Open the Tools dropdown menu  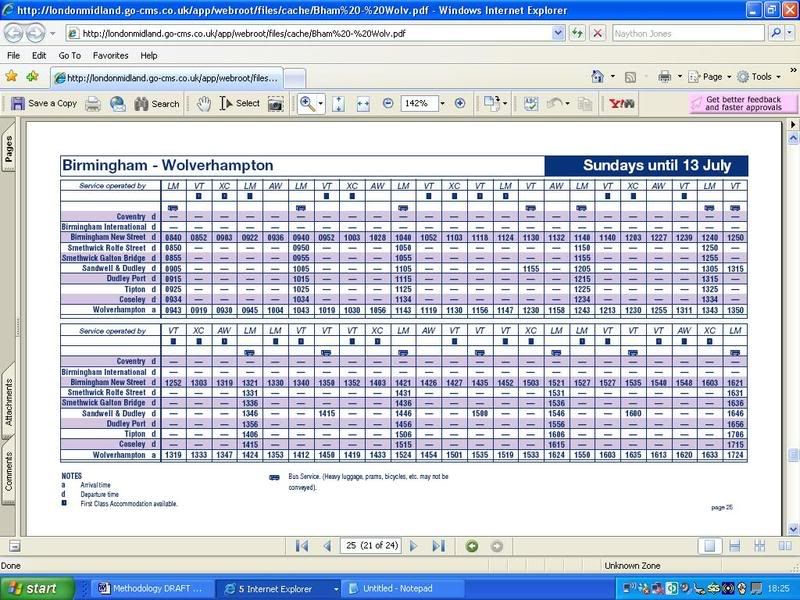click(759, 77)
